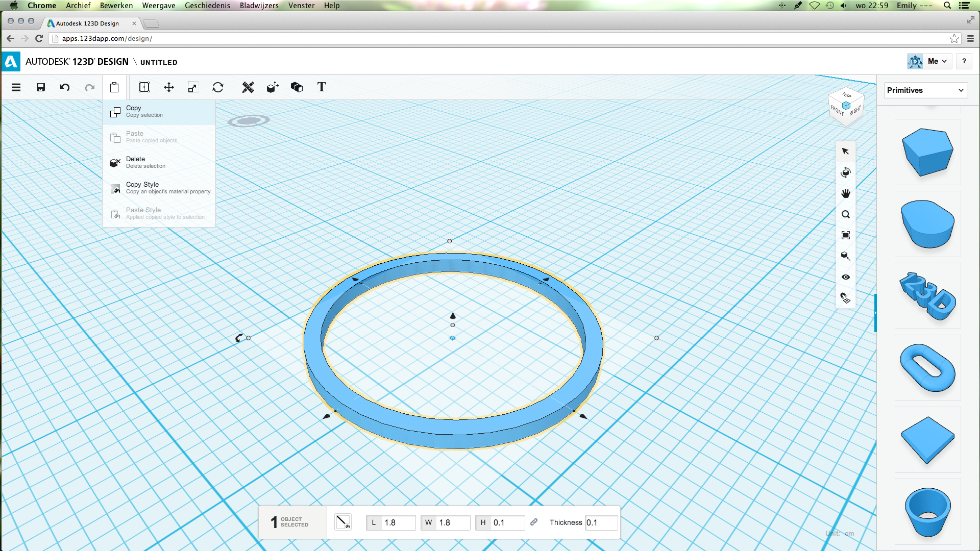The image size is (980, 551).
Task: Choose Delete selection menu entry
Action: tap(159, 163)
